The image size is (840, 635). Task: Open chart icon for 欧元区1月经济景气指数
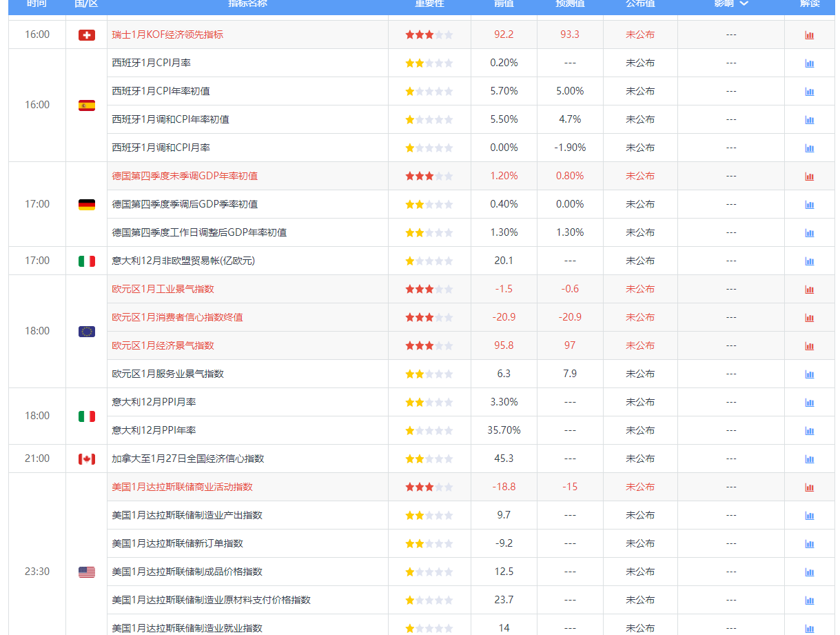[809, 346]
